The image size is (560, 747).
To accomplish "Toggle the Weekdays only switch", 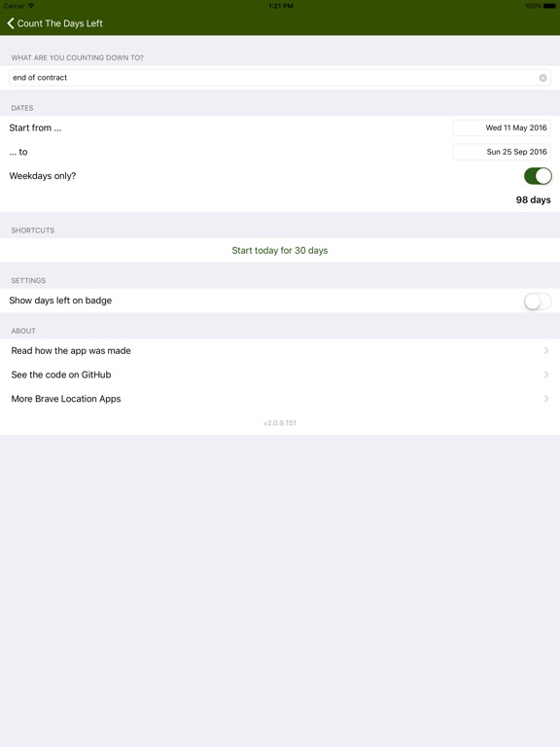I will point(538,176).
